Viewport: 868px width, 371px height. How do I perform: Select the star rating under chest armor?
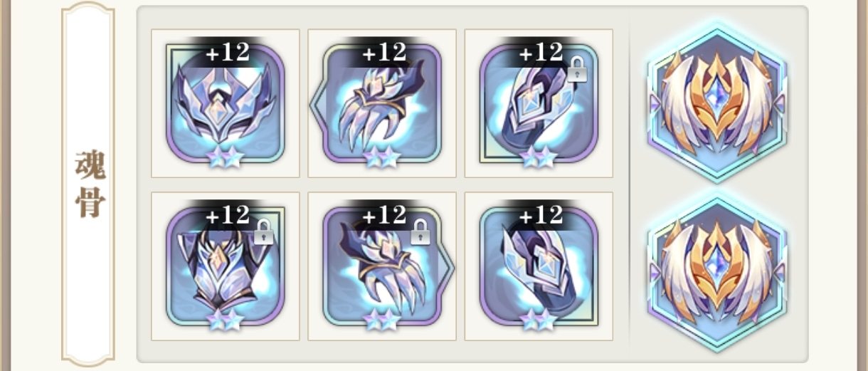[x=225, y=320]
